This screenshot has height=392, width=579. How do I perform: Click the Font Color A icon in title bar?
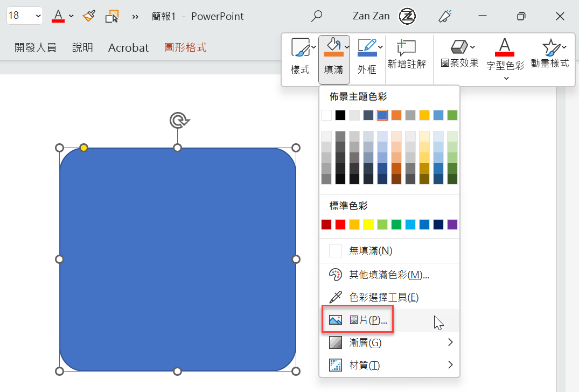(58, 16)
